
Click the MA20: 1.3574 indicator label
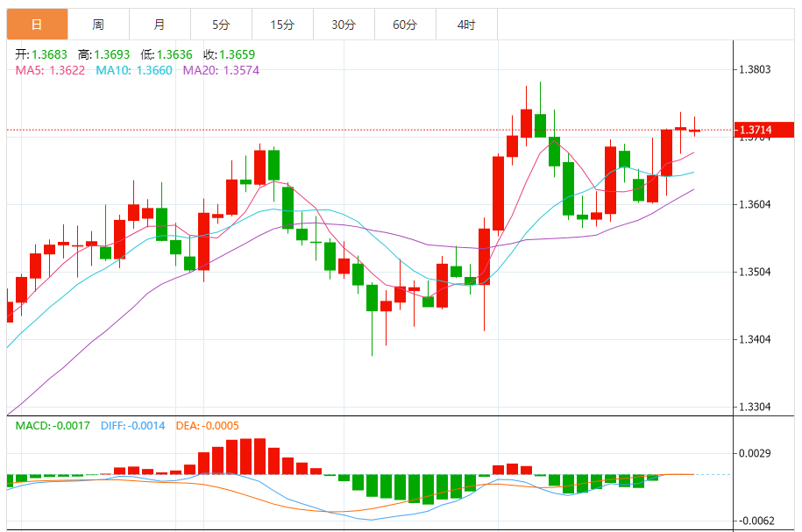click(x=221, y=70)
